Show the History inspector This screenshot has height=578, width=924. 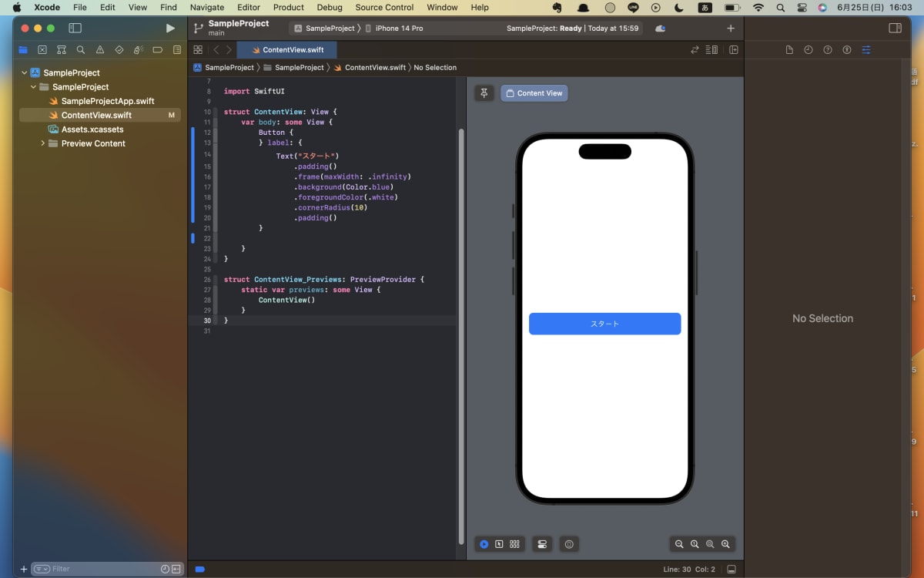pyautogui.click(x=808, y=49)
